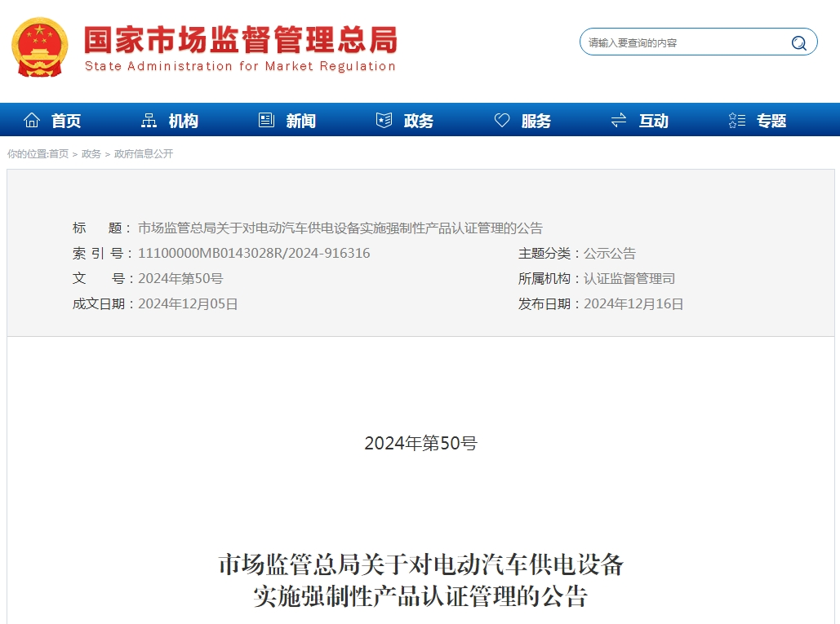Click the 首页 breadcrumb link

coord(61,153)
